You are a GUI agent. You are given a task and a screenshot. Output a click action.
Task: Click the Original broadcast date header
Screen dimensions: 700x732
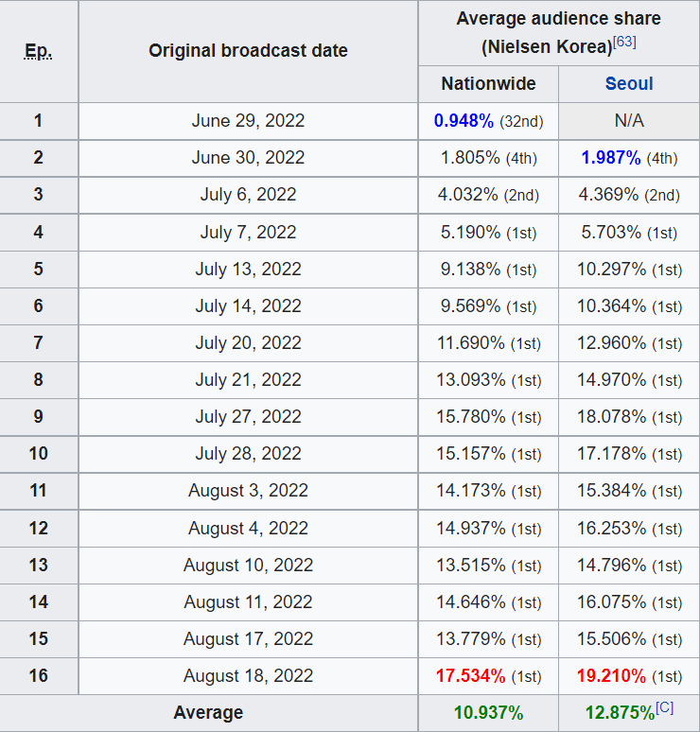pos(248,50)
